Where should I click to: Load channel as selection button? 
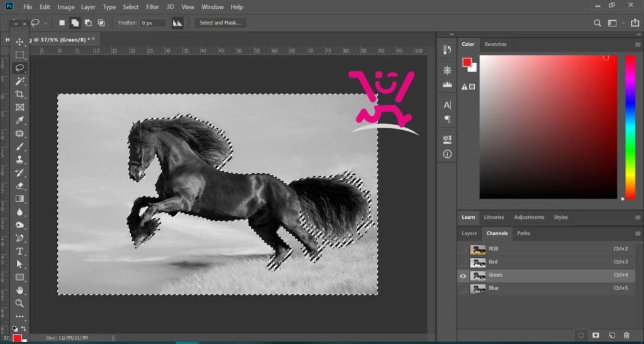580,335
